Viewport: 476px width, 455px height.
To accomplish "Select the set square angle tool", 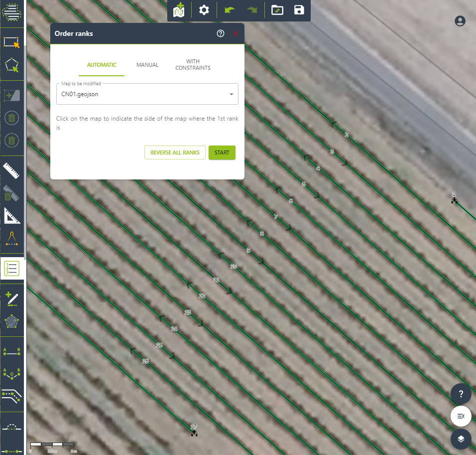I will (12, 216).
